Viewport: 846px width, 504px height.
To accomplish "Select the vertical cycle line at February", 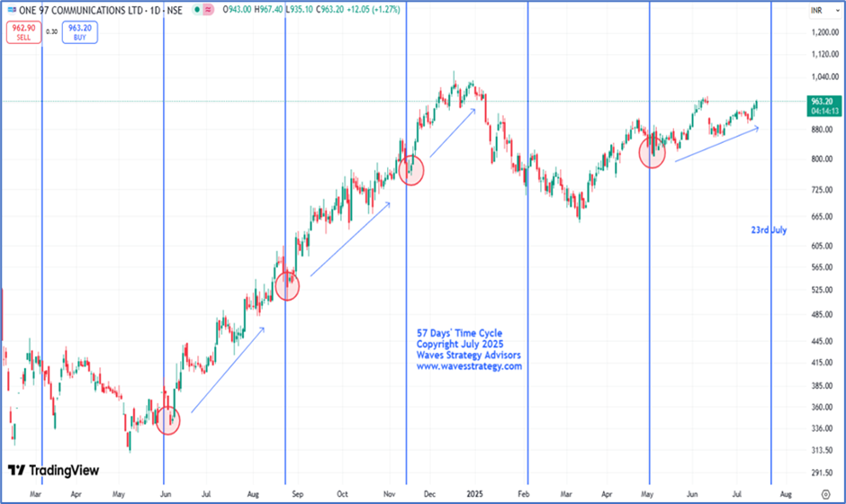I will coord(527,243).
